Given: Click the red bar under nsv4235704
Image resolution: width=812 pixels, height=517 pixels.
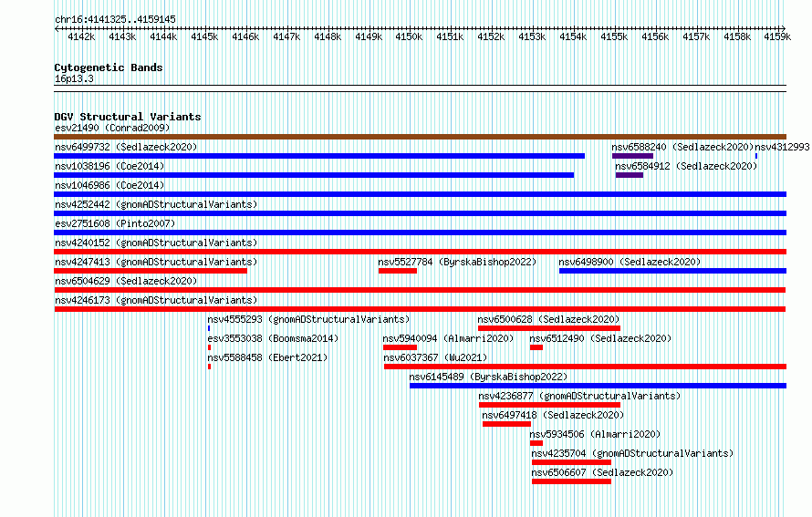Looking at the screenshot, I should tap(571, 462).
